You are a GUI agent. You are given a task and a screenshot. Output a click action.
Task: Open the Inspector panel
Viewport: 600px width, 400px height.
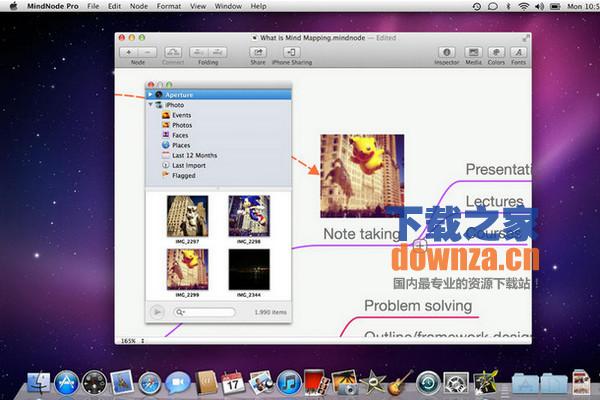(447, 52)
